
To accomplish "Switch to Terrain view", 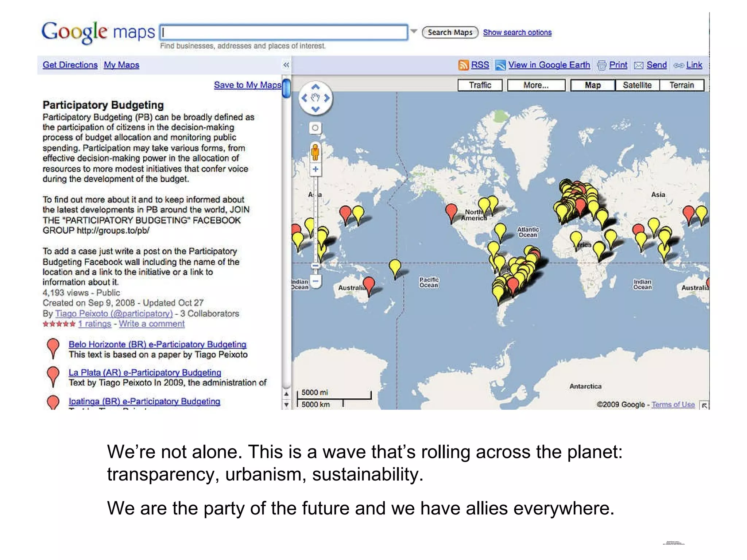I will [x=682, y=85].
